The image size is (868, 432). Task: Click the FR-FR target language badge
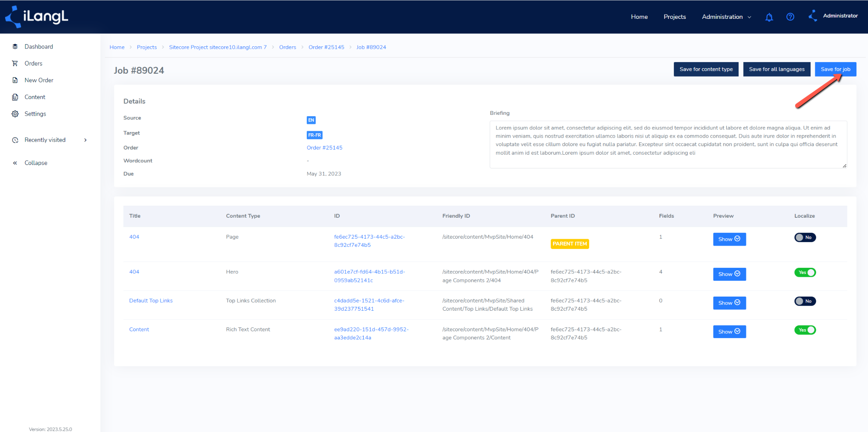click(314, 135)
